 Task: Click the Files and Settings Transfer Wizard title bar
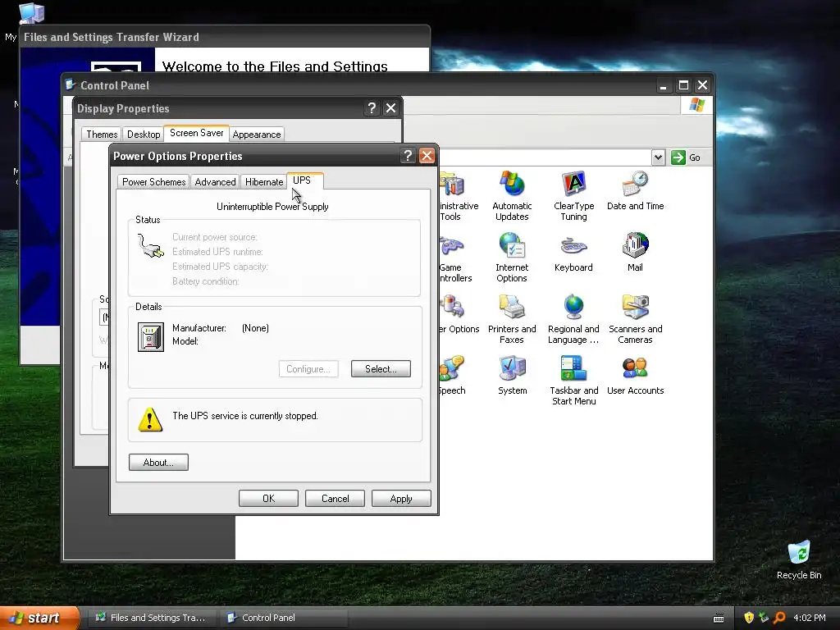tap(225, 37)
